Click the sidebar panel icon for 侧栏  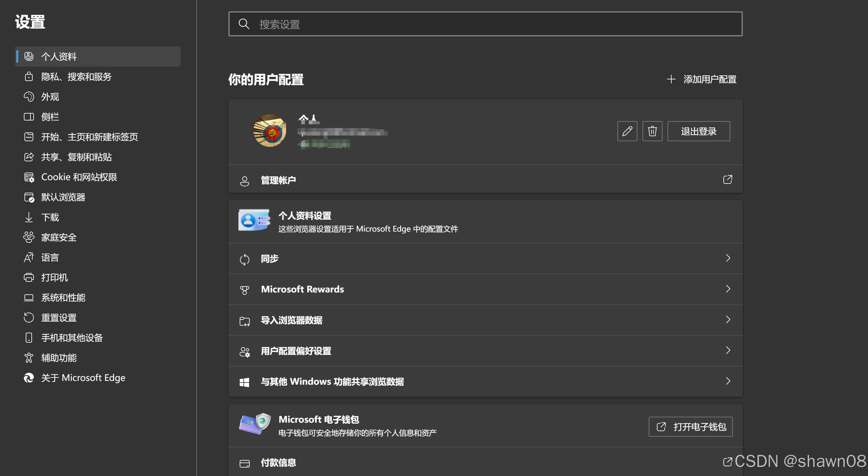point(29,117)
